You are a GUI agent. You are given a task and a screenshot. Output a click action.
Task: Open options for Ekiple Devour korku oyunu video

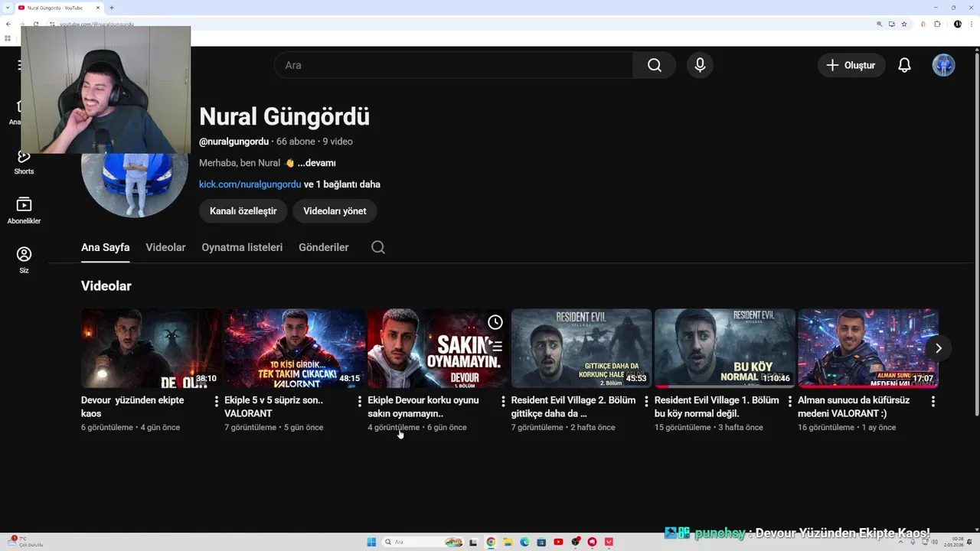point(503,401)
